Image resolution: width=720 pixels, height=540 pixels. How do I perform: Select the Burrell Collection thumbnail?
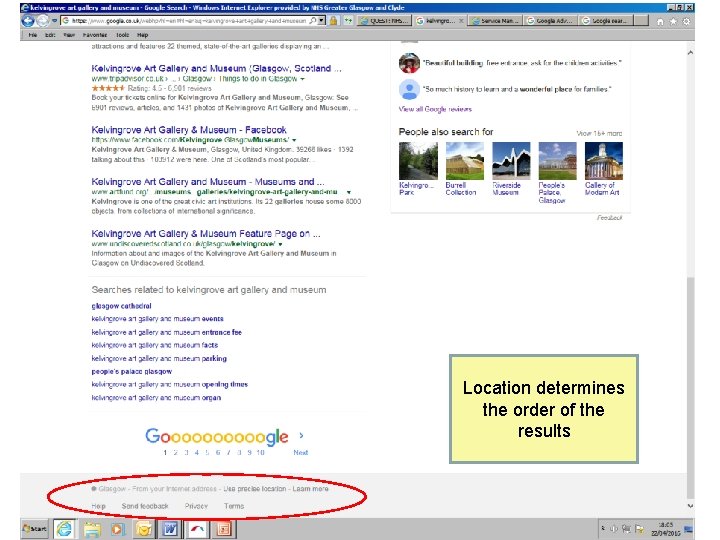[464, 161]
